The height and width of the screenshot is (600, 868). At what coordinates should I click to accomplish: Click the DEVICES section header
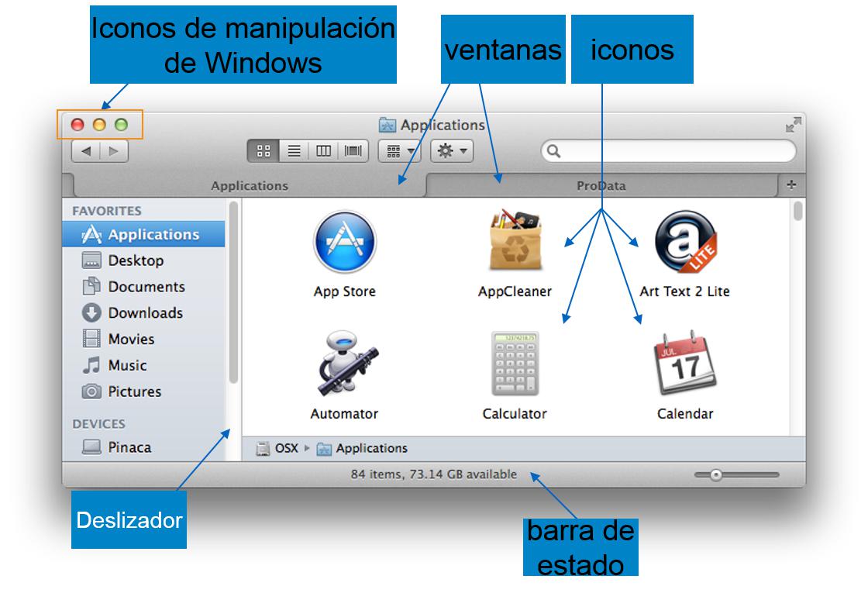coord(98,424)
